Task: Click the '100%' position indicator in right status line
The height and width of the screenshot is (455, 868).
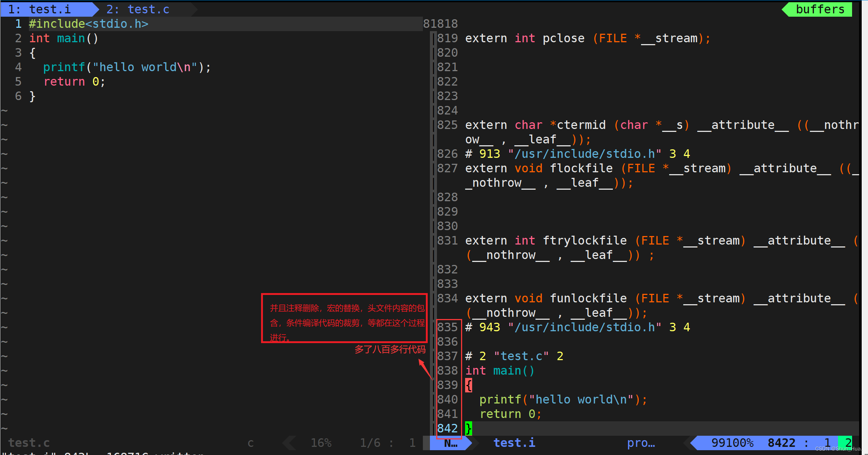Action: [x=740, y=443]
